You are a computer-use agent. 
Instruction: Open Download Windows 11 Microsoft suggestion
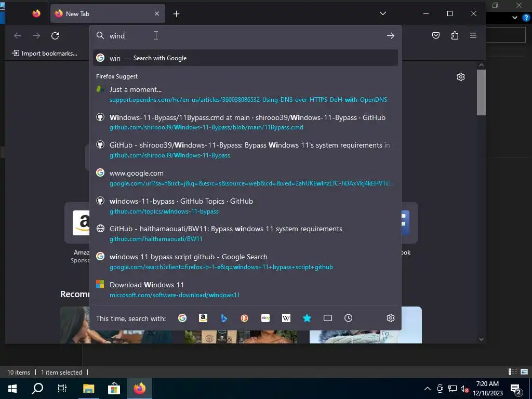point(245,289)
